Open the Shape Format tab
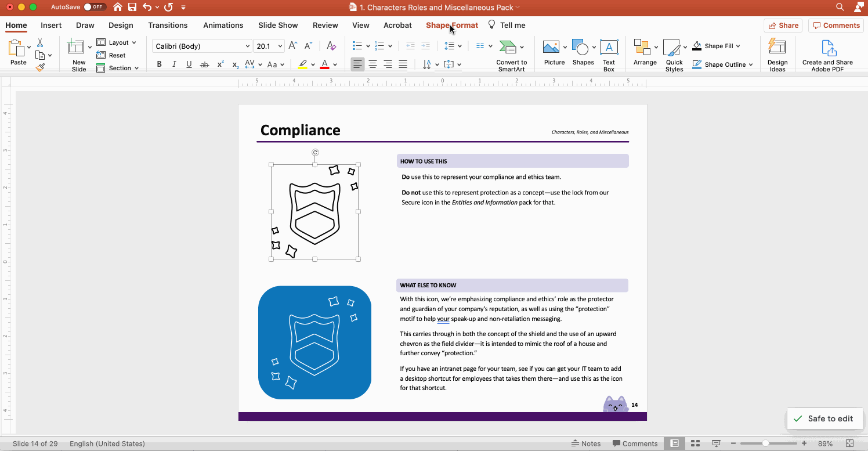Screen dimensions: 868x451 coord(452,25)
